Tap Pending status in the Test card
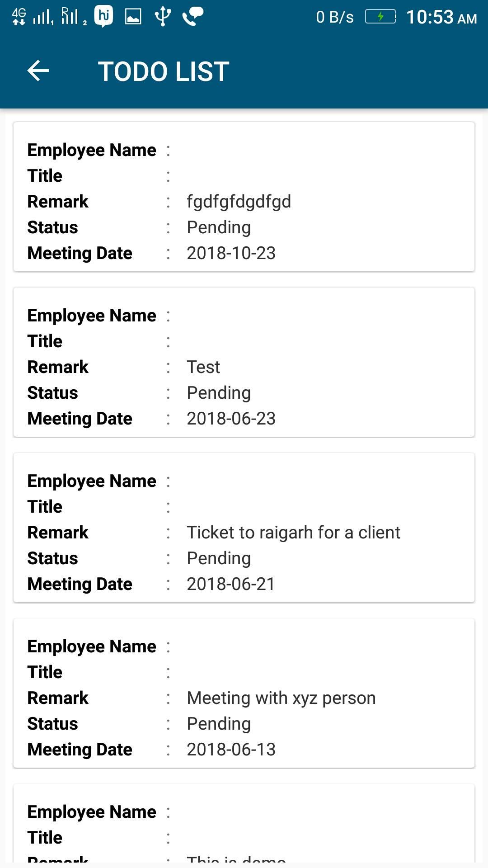 219,393
